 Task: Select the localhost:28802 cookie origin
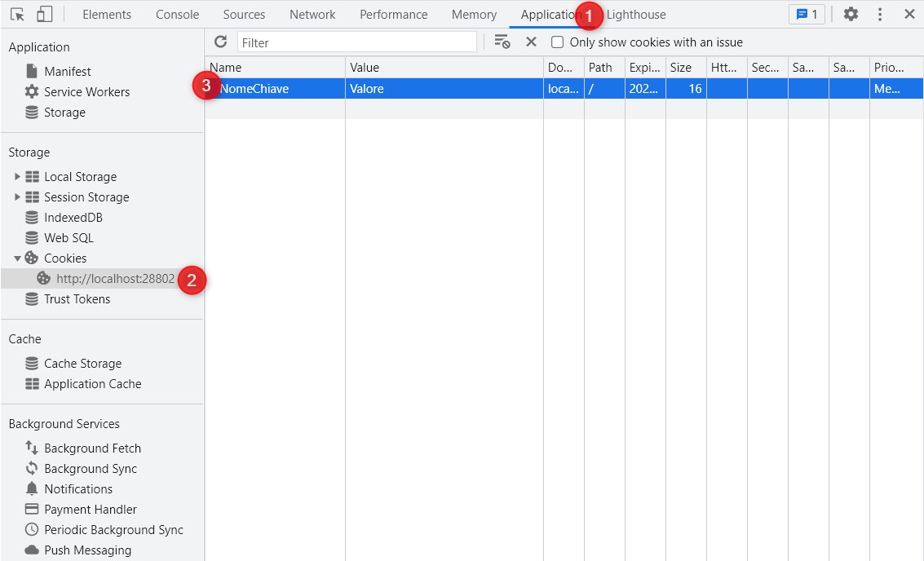[x=114, y=279]
